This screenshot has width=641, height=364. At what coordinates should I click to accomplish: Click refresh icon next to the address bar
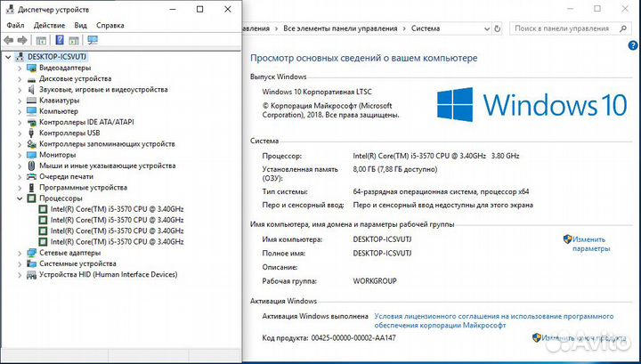(x=497, y=28)
